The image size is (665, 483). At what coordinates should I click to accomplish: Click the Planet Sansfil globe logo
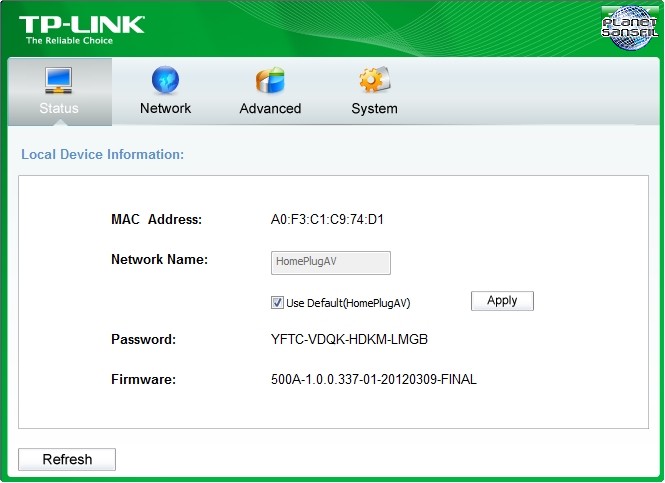pos(630,27)
